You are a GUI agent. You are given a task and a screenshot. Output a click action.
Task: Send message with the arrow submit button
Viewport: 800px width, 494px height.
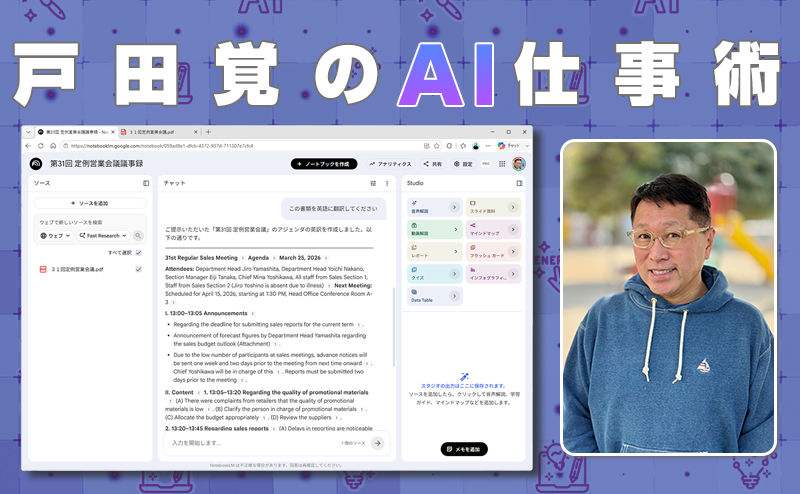pos(378,443)
